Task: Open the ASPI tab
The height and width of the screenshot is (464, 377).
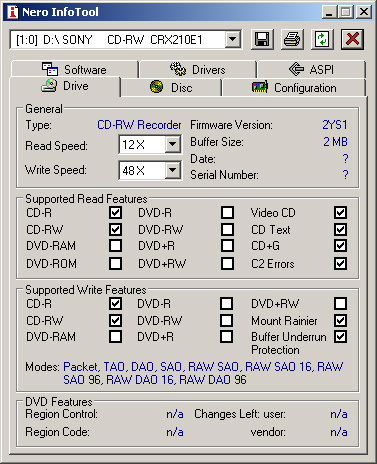Action: click(x=311, y=69)
